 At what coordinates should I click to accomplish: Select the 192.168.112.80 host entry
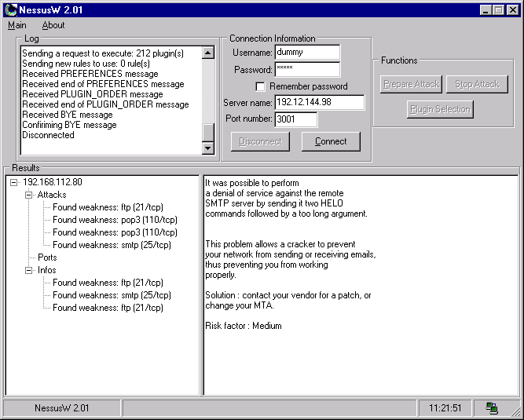click(x=53, y=182)
